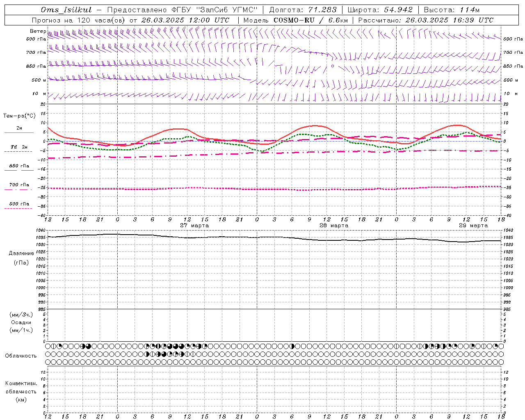Screen dimensions: 525x420
Task: Click the "Тем-ра(°C)" temperature axis title
Action: point(19,116)
